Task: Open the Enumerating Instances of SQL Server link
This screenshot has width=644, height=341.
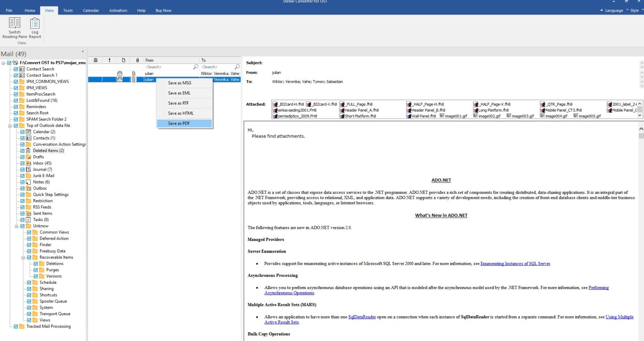Action: point(515,264)
